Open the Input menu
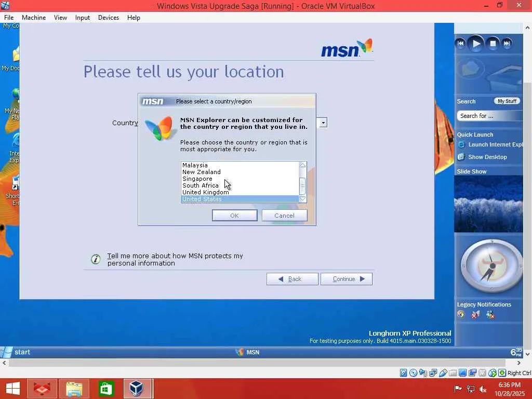Screen dimensions: 532x399 pos(83,18)
